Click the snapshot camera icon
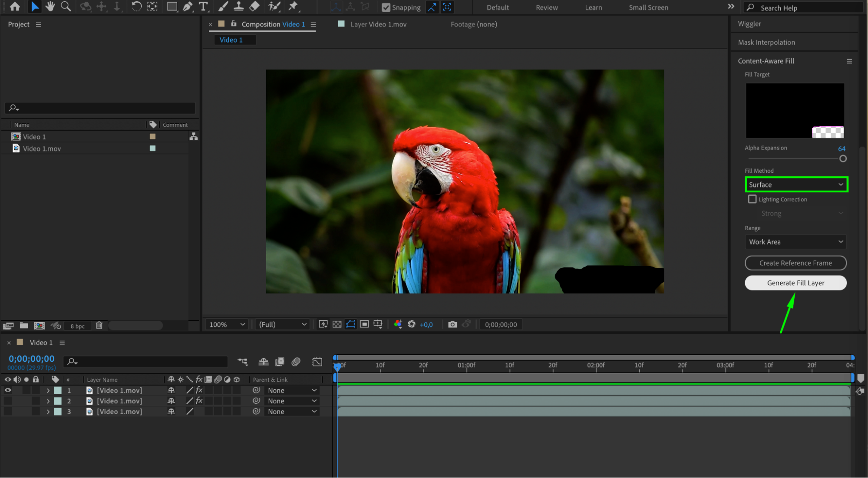The width and height of the screenshot is (868, 478). point(452,324)
